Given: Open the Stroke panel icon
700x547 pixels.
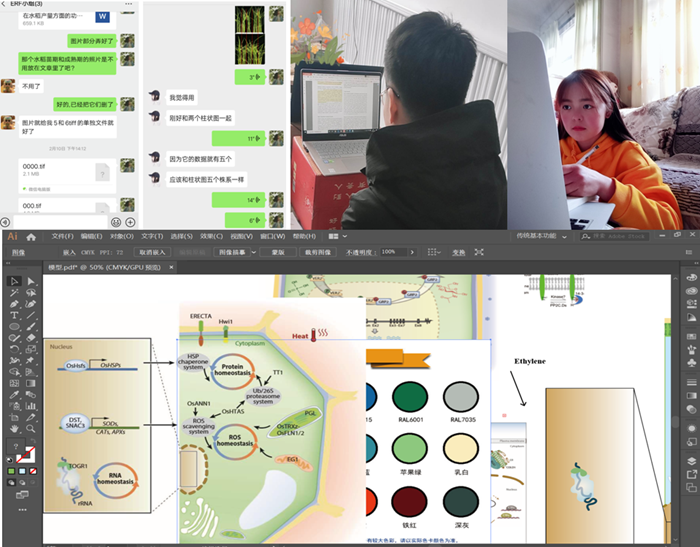Looking at the screenshot, I should coord(692,382).
